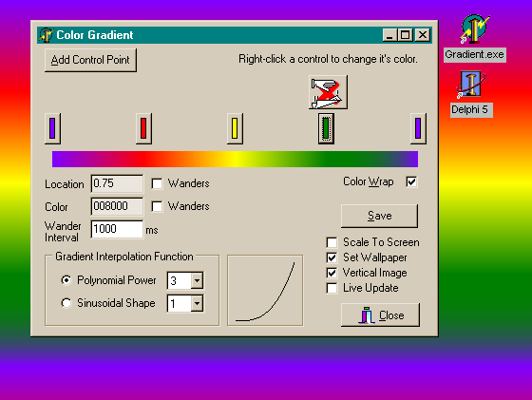Open the Sinusoidal Shape value dropdown
The width and height of the screenshot is (532, 400).
(x=197, y=303)
